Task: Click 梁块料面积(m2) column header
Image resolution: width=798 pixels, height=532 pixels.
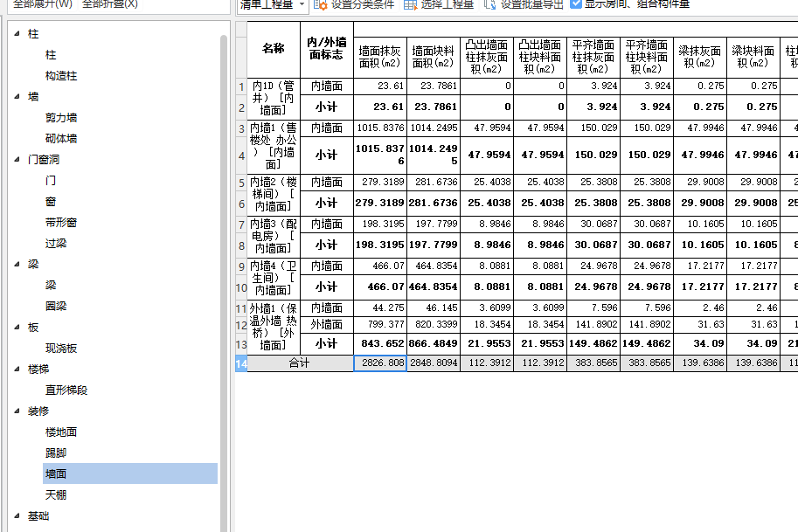Action: tap(753, 58)
